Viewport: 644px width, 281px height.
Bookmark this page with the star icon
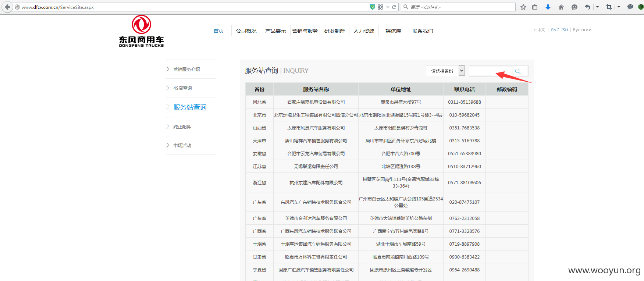click(523, 7)
